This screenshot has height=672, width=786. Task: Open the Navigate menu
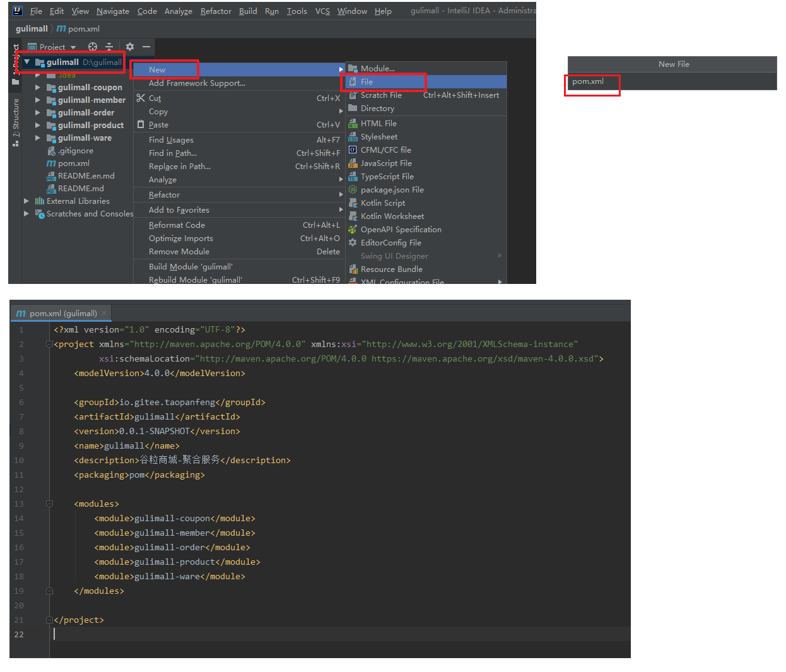click(113, 11)
